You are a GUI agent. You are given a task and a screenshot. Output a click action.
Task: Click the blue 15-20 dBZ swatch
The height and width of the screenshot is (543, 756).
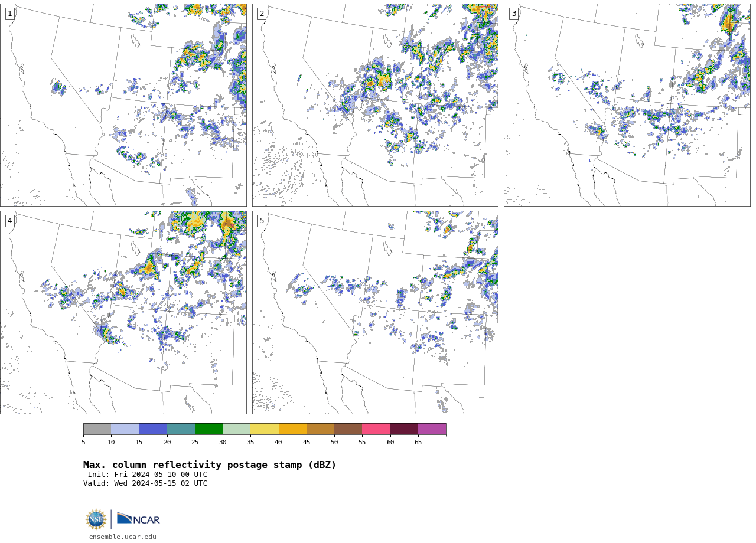153,429
